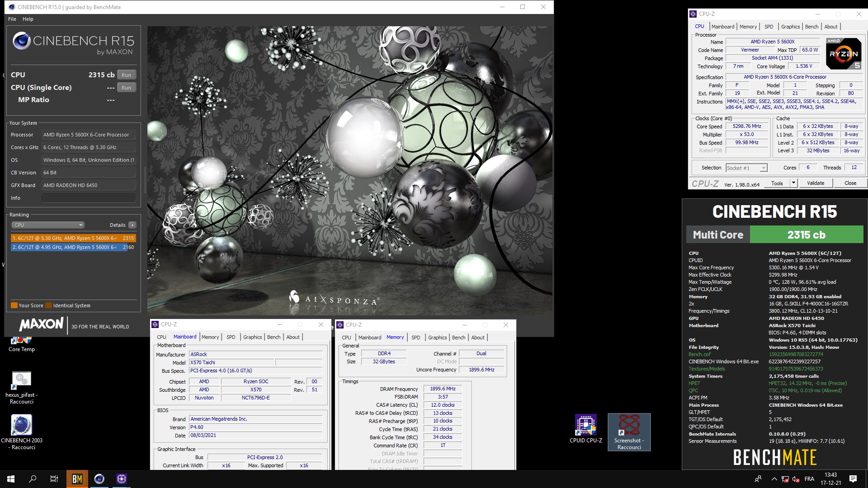Select ranking entry scoring 2315
868x488 pixels.
coord(73,238)
